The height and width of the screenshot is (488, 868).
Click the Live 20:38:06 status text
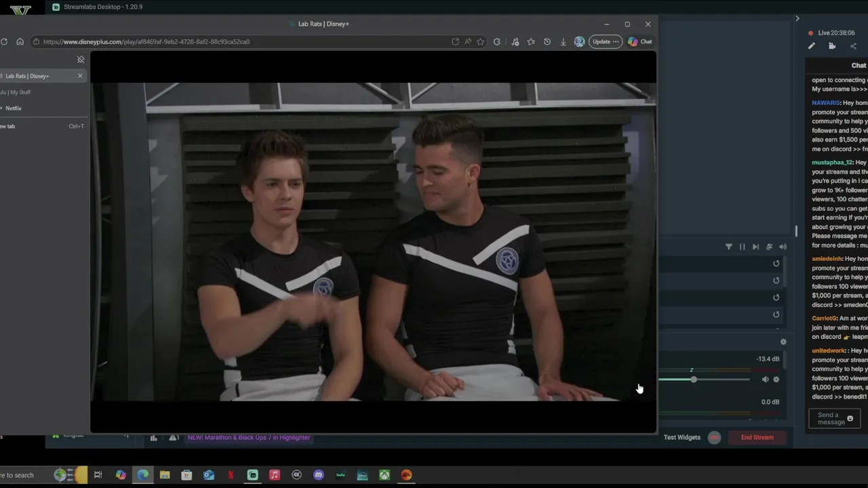coord(836,33)
